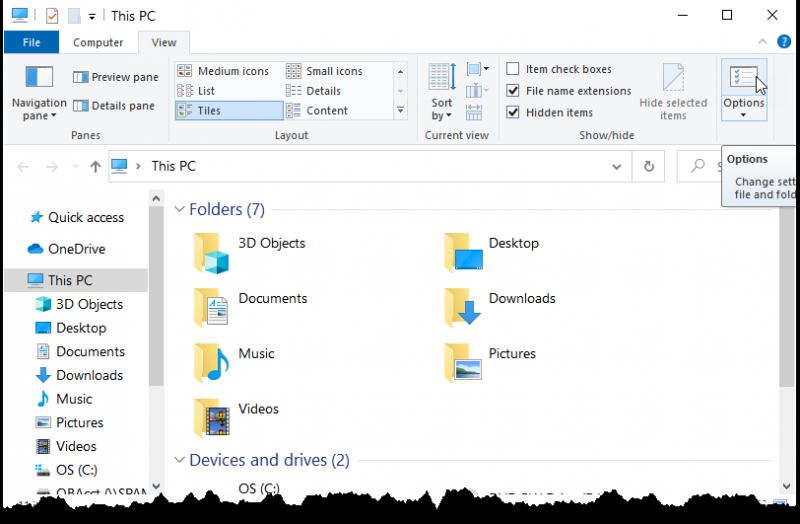Switch to the Computer tab
Screen dimensions: 800x524
(98, 42)
